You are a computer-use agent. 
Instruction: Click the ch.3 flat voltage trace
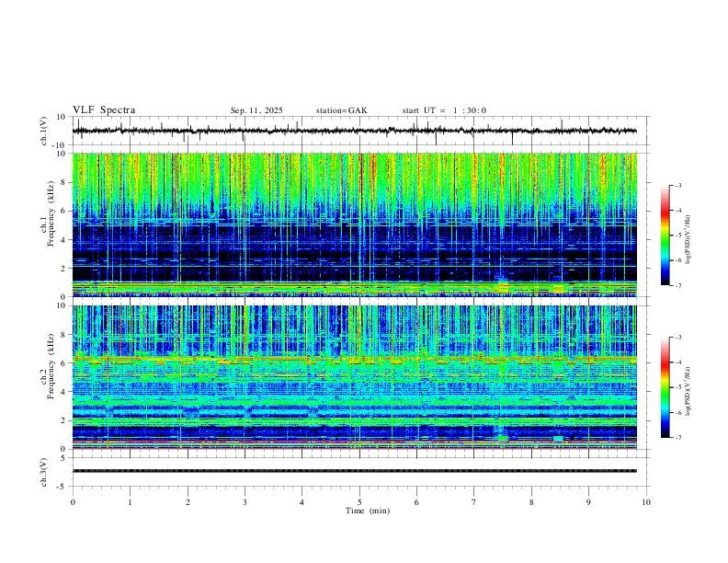pos(355,471)
